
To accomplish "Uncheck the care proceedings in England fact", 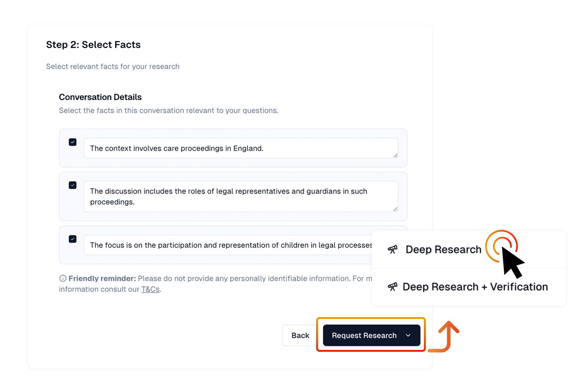I will coord(73,142).
